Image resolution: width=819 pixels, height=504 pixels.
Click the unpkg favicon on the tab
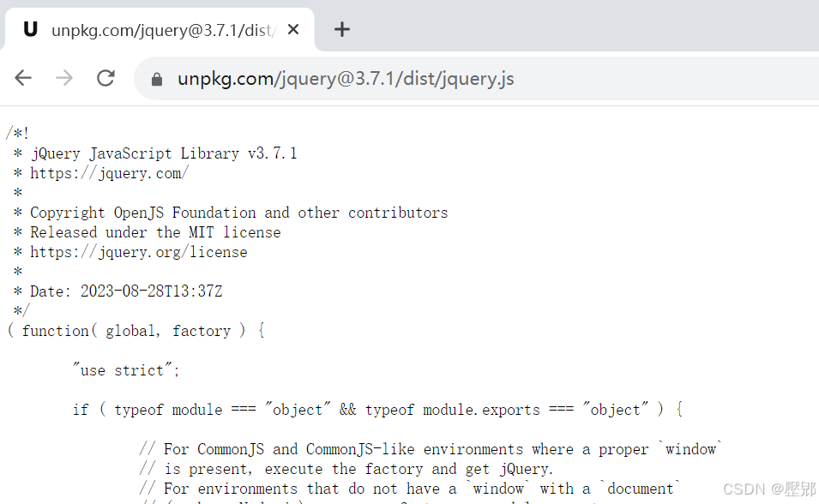tap(31, 29)
